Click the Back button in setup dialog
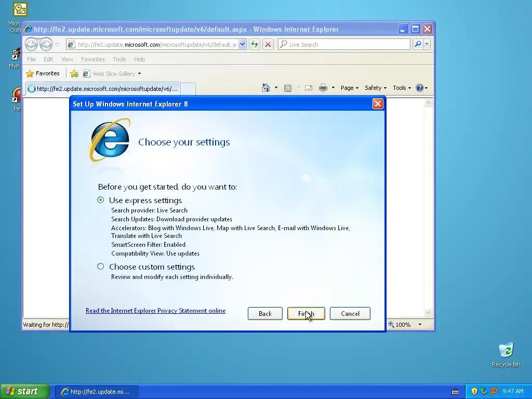This screenshot has width=532, height=399. [x=265, y=313]
